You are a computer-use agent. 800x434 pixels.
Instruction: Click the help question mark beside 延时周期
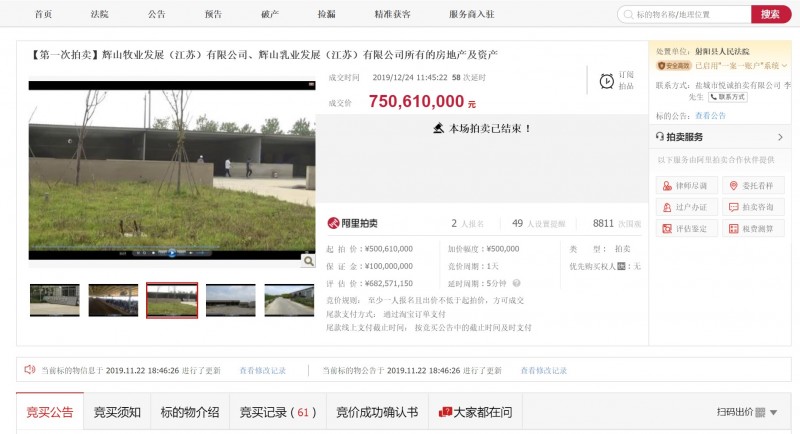click(x=516, y=283)
